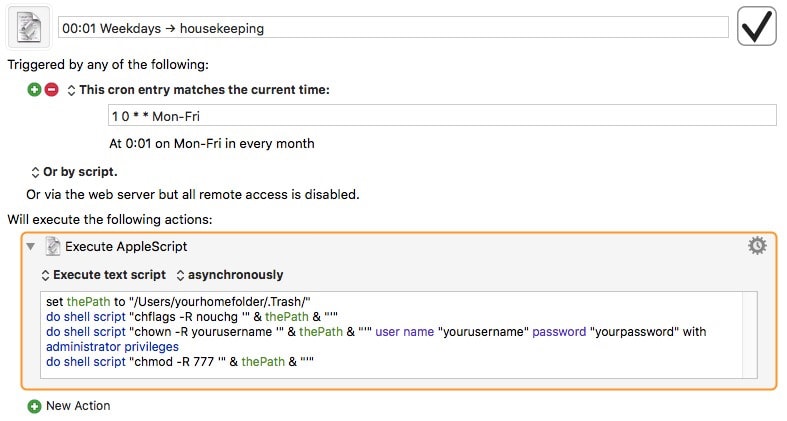Add a new trigger with green plus
The width and height of the screenshot is (787, 421).
pos(34,90)
